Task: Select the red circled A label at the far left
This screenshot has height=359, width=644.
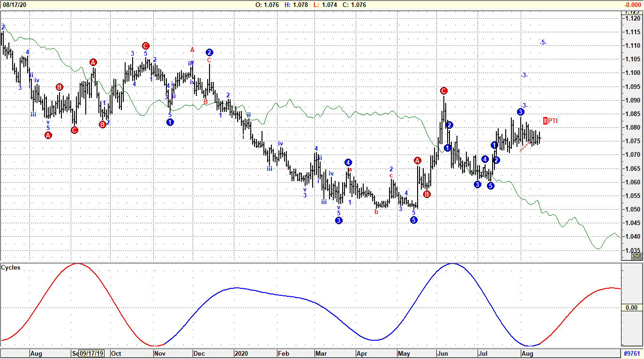Action: (x=48, y=136)
